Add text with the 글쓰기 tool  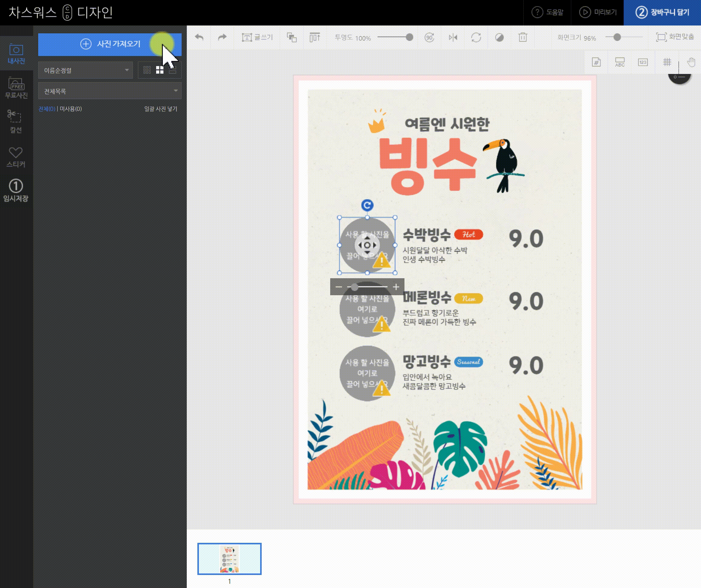coord(257,37)
